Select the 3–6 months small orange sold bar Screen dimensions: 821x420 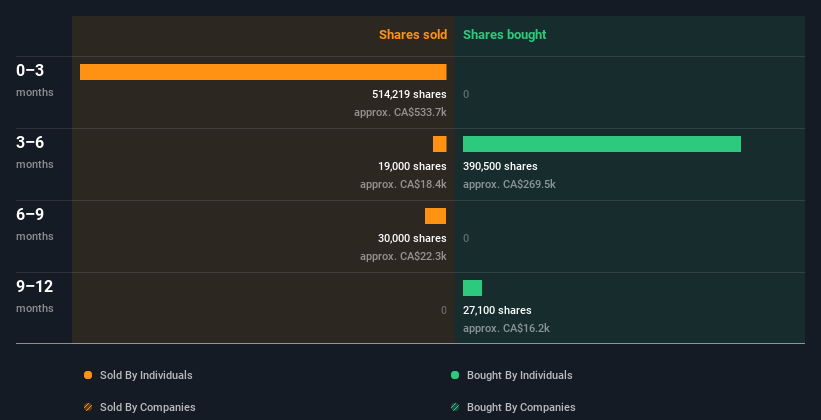click(x=440, y=144)
